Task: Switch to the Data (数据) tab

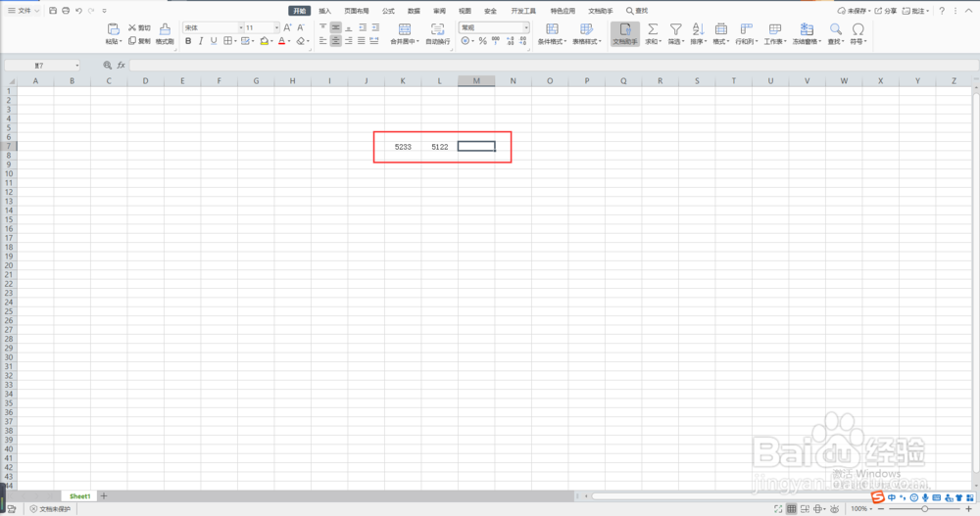Action: click(414, 11)
